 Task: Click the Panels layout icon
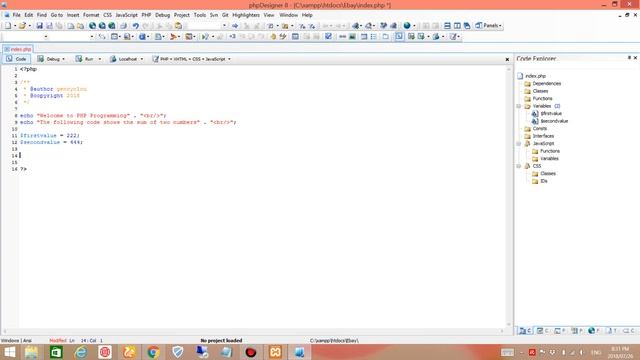[x=478, y=26]
